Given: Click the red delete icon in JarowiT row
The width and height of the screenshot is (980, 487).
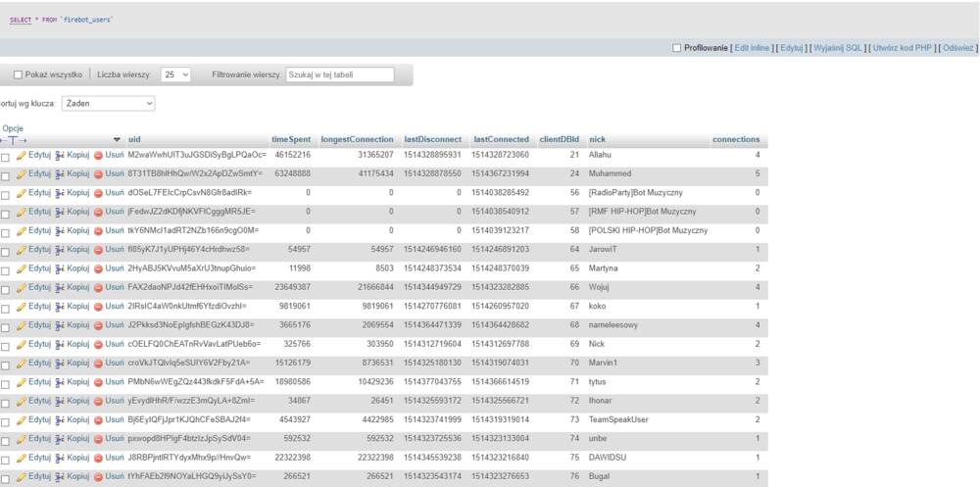Looking at the screenshot, I should [98, 250].
